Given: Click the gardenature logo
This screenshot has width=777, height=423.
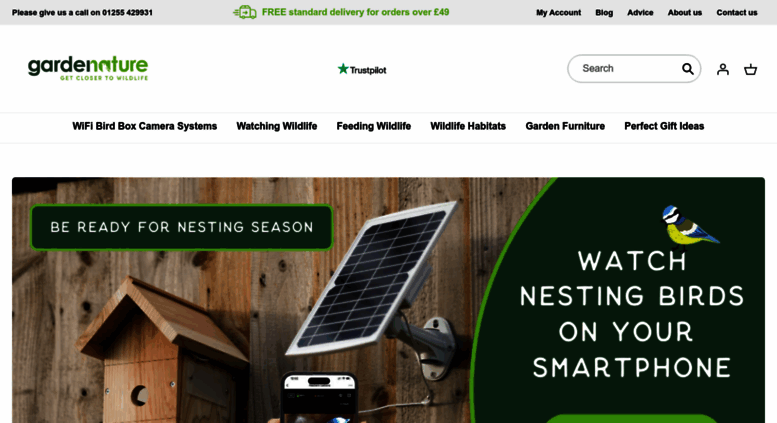Looking at the screenshot, I should coord(88,68).
